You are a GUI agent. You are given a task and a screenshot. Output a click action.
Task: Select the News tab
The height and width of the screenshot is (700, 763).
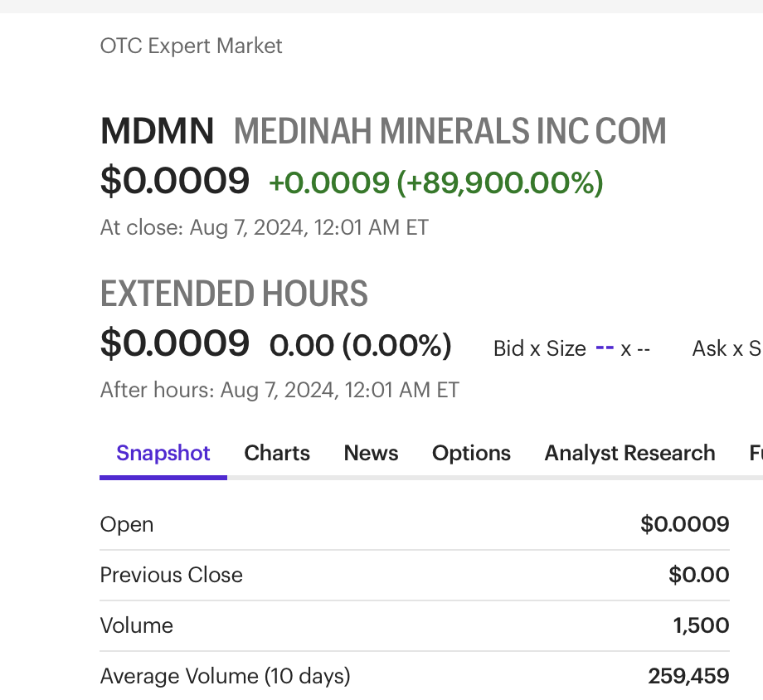pyautogui.click(x=371, y=454)
